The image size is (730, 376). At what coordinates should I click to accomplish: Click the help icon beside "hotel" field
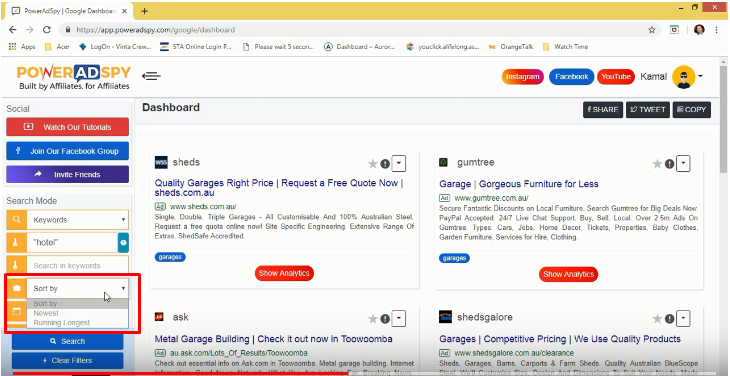coord(123,243)
